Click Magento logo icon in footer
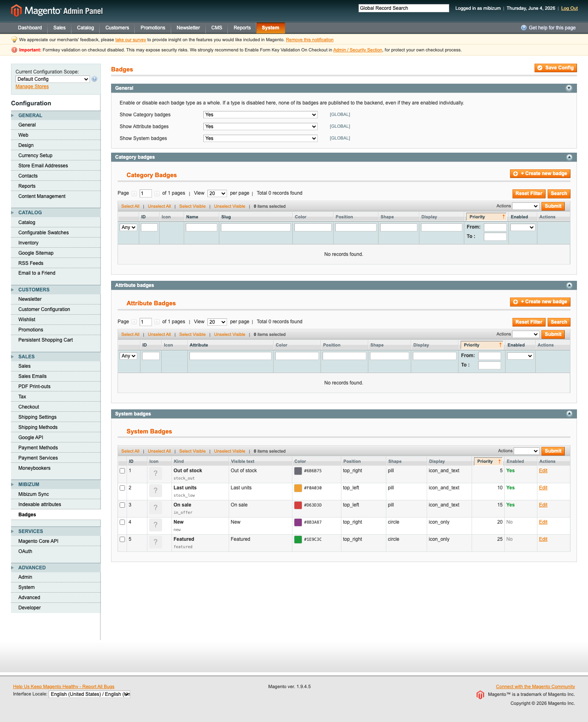Viewport: 588px width, 722px height. point(480,695)
